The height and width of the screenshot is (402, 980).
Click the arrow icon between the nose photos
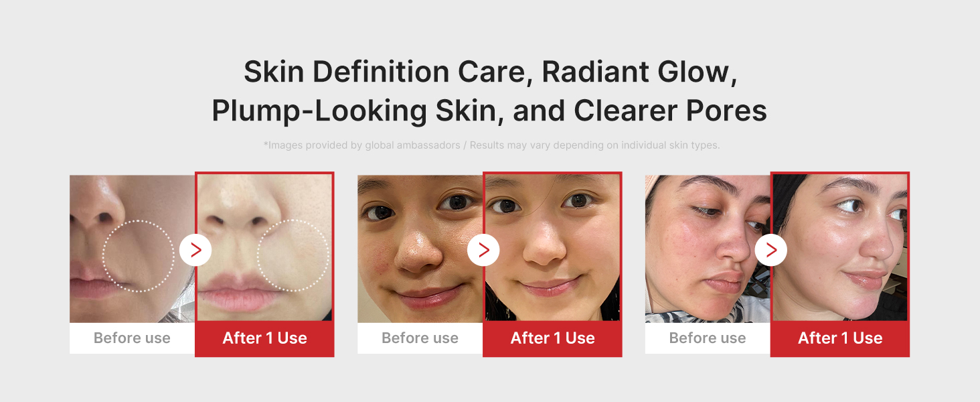coord(195,251)
